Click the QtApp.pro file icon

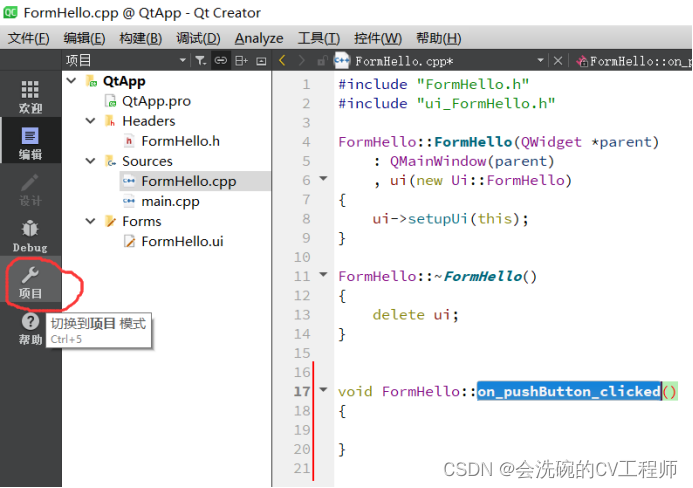[x=110, y=101]
